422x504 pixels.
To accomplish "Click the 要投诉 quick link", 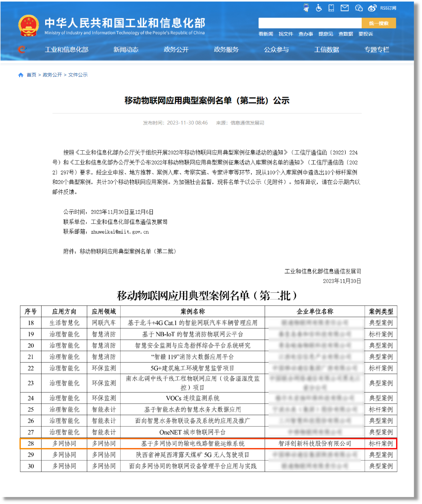I will pos(366,34).
